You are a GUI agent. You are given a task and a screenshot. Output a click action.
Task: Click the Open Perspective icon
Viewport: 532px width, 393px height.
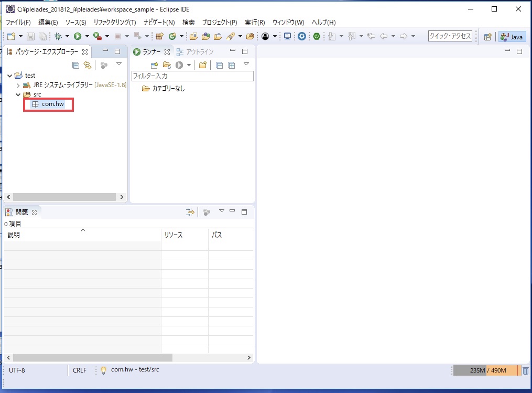488,37
